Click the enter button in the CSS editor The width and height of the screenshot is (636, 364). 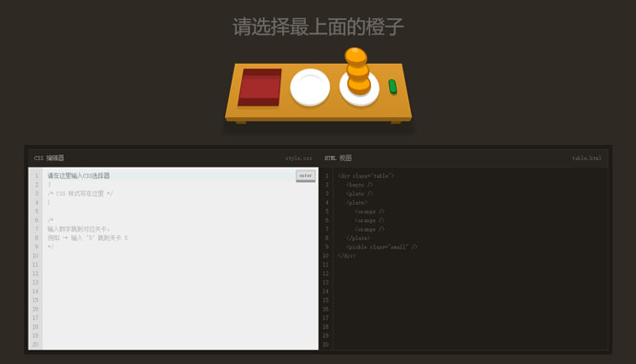point(305,175)
